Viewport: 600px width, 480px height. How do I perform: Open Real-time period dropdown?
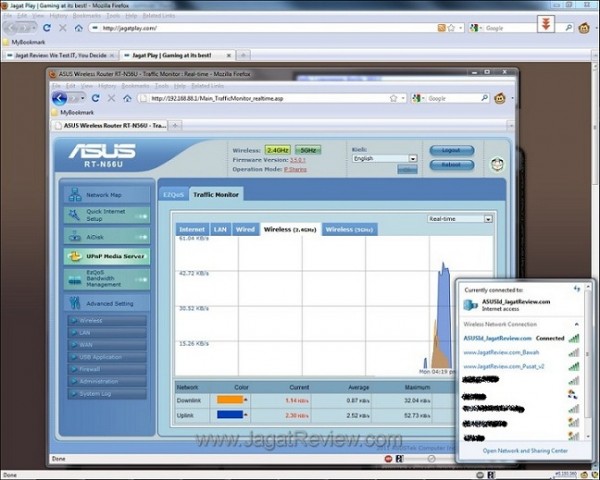click(x=460, y=219)
